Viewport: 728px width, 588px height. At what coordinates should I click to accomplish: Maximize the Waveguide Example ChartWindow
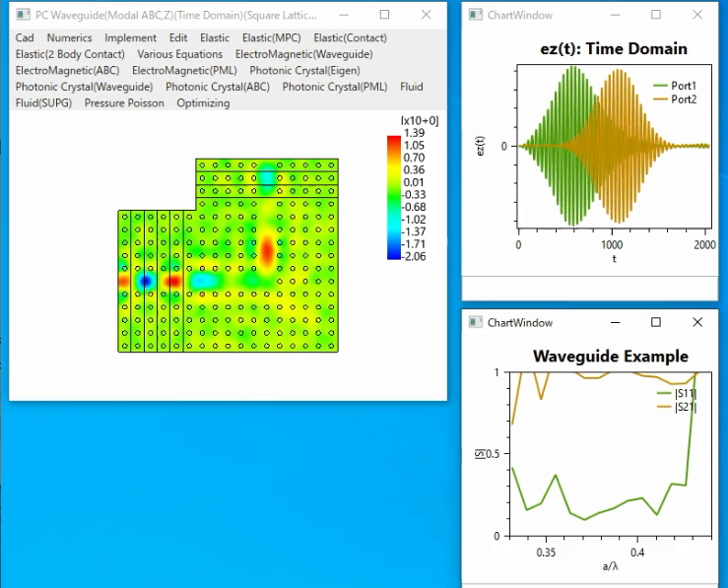point(656,322)
